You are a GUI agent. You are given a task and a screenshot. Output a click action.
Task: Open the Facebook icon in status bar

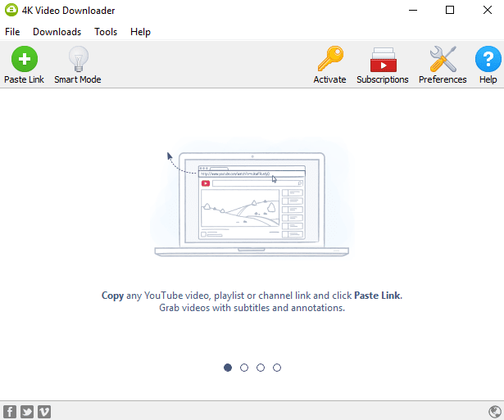tap(10, 412)
